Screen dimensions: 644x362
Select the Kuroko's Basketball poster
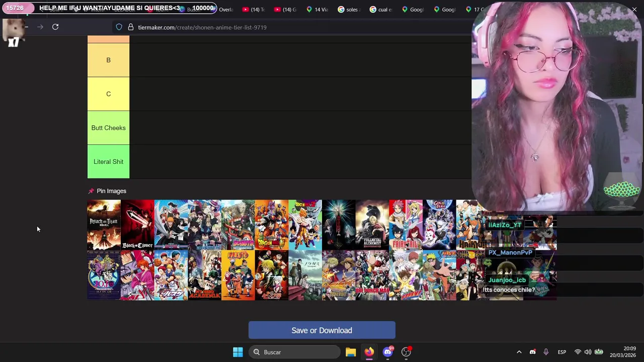click(x=171, y=275)
